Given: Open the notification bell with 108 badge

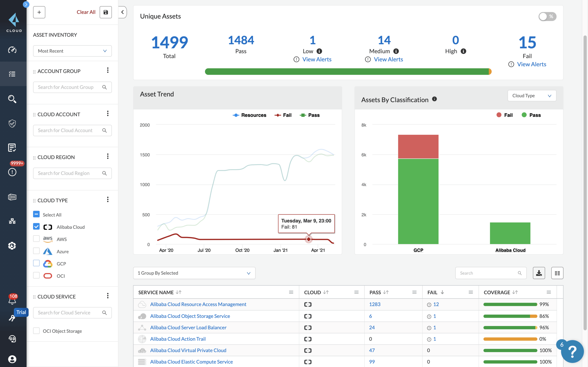Looking at the screenshot, I should click(12, 300).
